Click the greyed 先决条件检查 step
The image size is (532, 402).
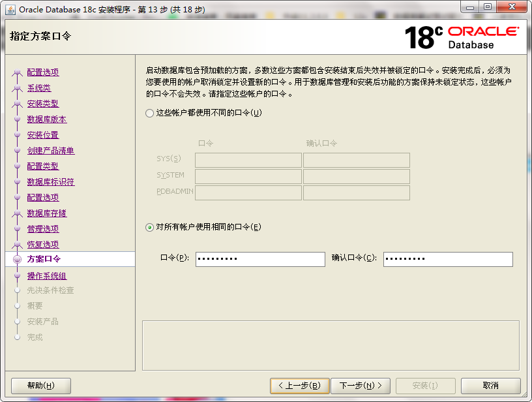51,290
